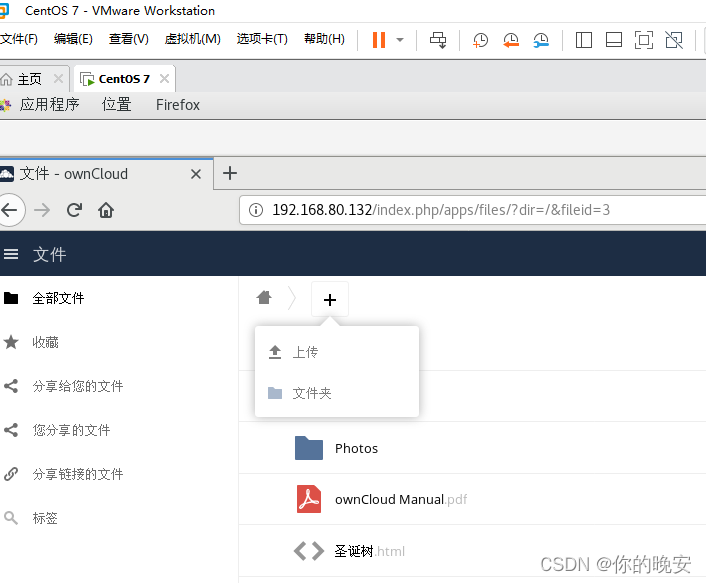The width and height of the screenshot is (706, 583).
Task: Open a new Firefox tab
Action: [230, 173]
